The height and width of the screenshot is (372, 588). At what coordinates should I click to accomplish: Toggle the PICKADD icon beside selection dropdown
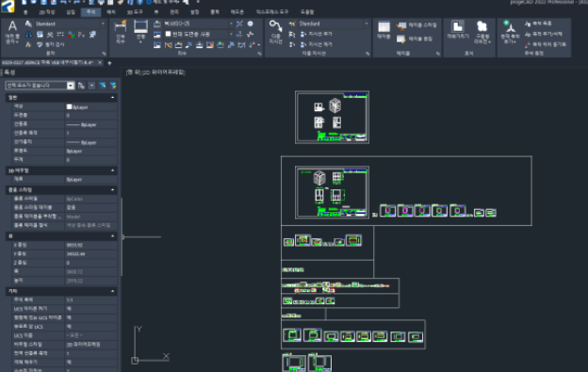point(81,86)
